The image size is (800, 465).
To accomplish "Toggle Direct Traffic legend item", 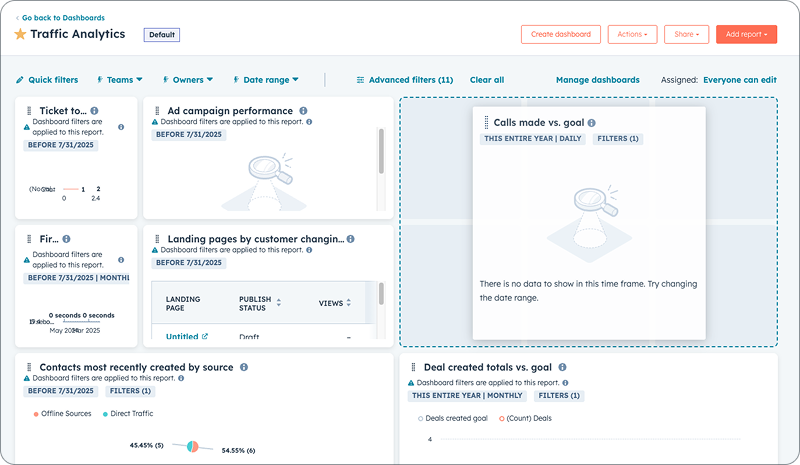I will pos(128,413).
